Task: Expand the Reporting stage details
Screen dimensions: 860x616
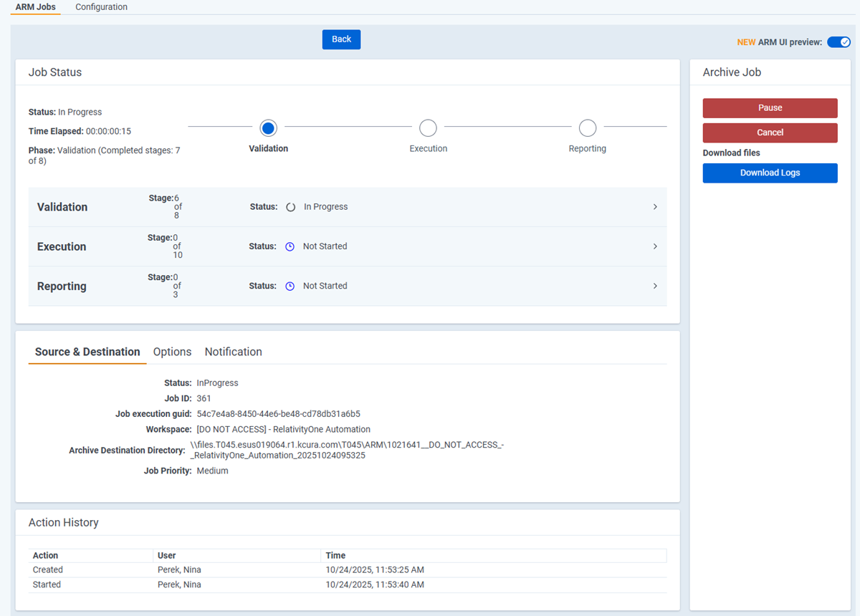Action: pos(654,285)
